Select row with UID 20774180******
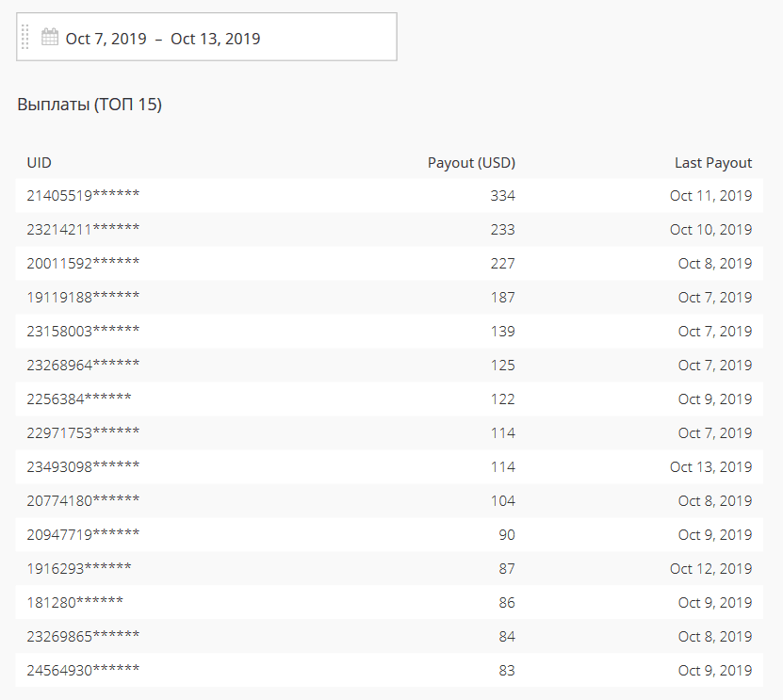The image size is (783, 700). click(389, 501)
